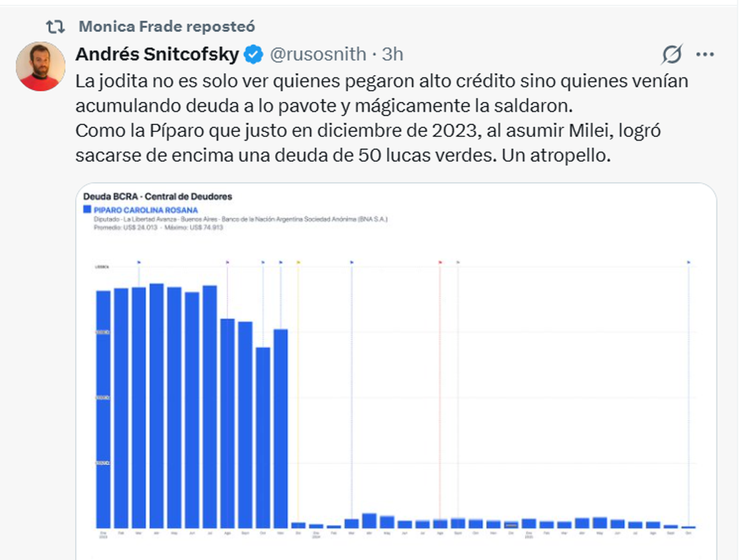Click the blue legend square beside PIPARO CAROLINA ROSANA

coord(87,210)
